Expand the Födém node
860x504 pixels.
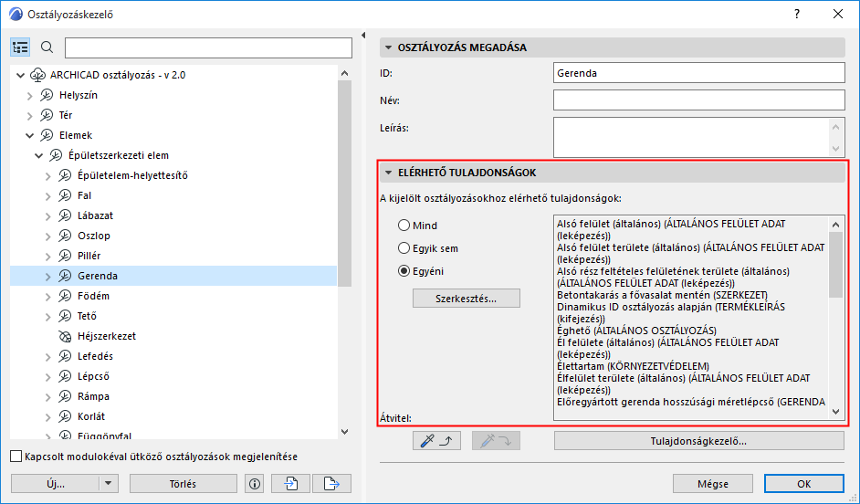point(48,297)
